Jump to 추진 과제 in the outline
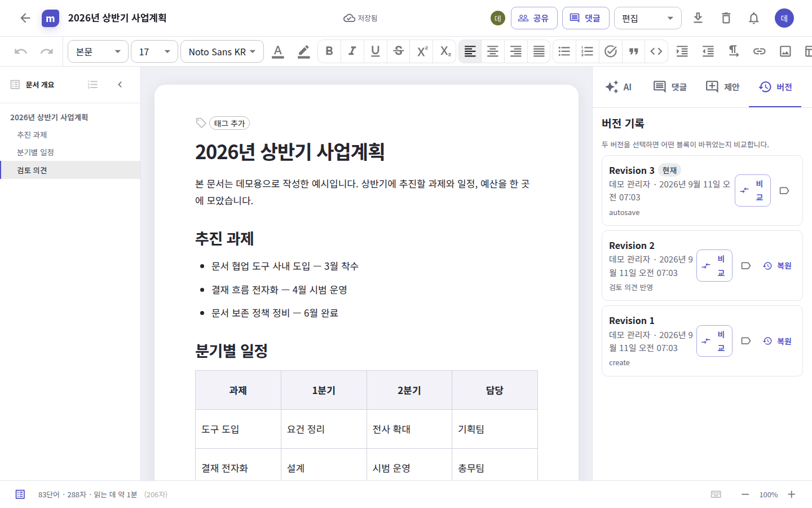The height and width of the screenshot is (508, 812). pyautogui.click(x=70, y=135)
